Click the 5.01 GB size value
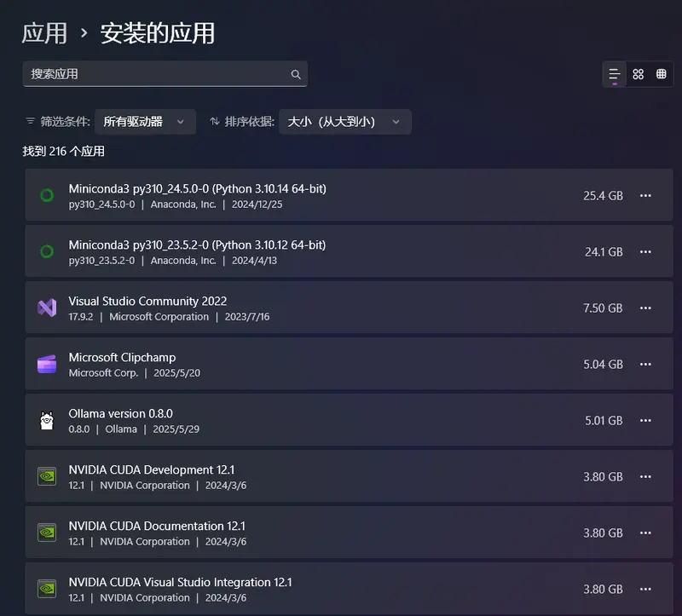 (x=604, y=420)
